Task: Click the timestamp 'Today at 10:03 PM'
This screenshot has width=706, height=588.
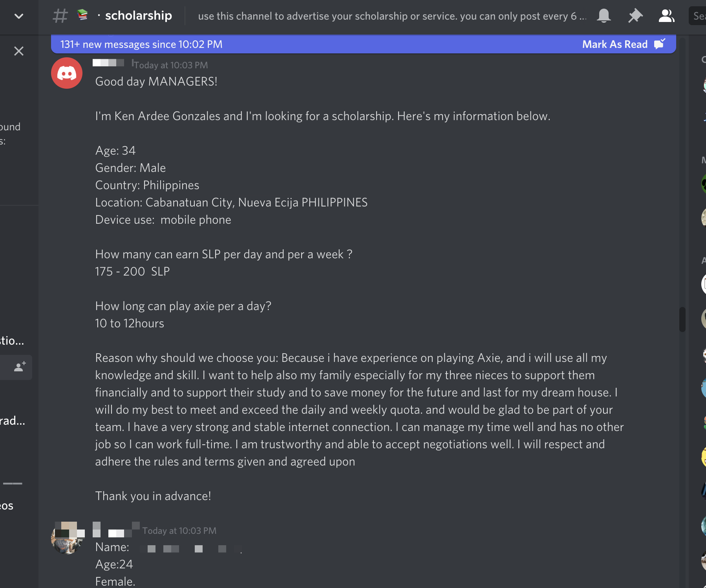Action: coord(171,65)
